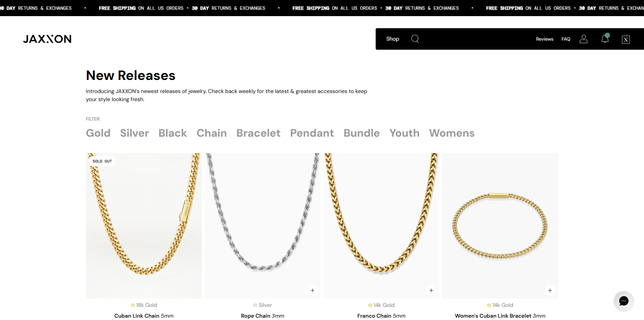Quick add the Franco Chain 5mm
This screenshot has width=644, height=320.
pos(431,290)
